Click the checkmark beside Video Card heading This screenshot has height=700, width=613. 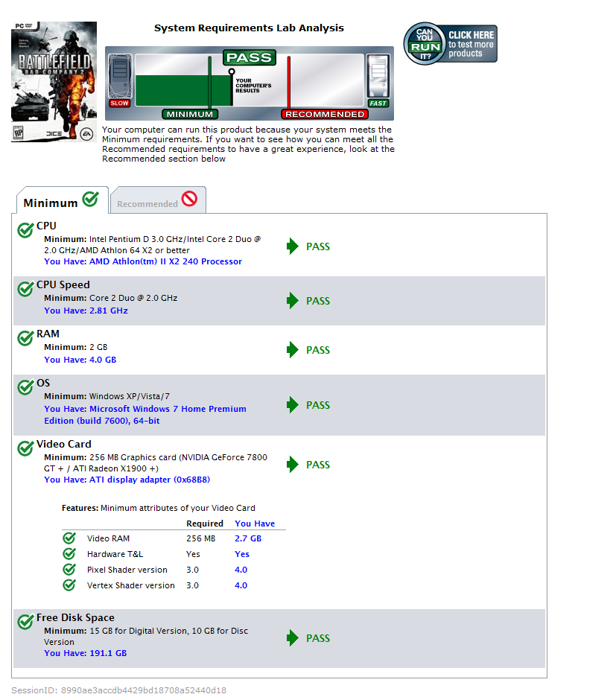25,448
